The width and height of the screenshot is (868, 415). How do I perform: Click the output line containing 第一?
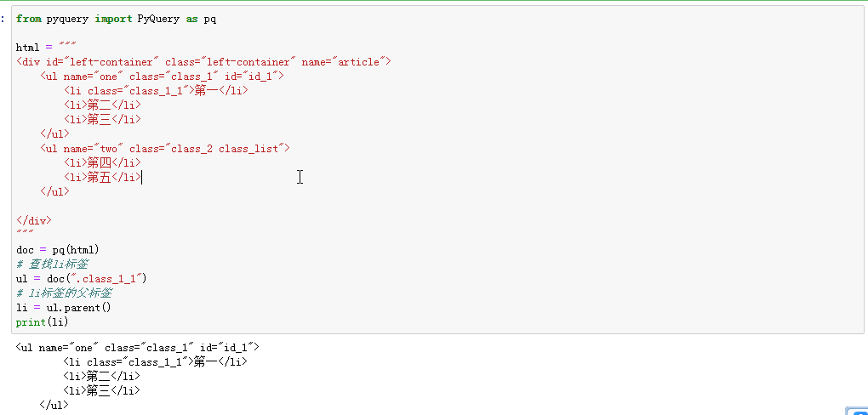pos(155,361)
